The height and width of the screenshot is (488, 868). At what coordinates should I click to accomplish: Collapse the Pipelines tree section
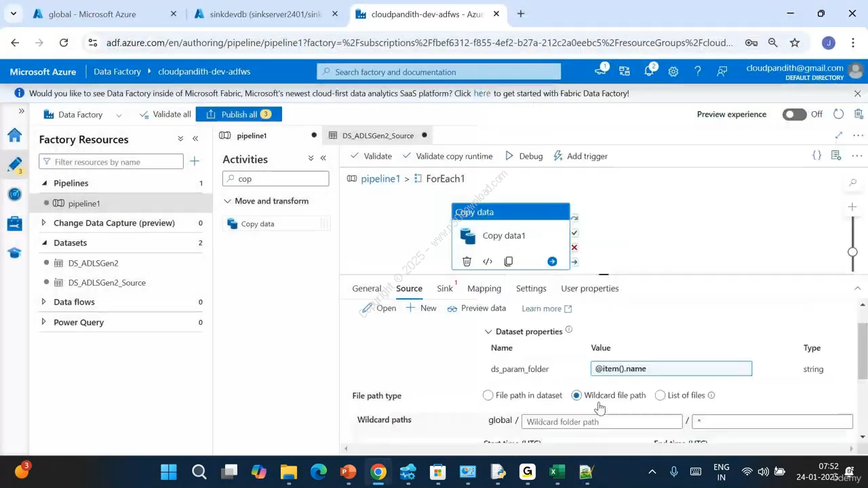tap(45, 183)
